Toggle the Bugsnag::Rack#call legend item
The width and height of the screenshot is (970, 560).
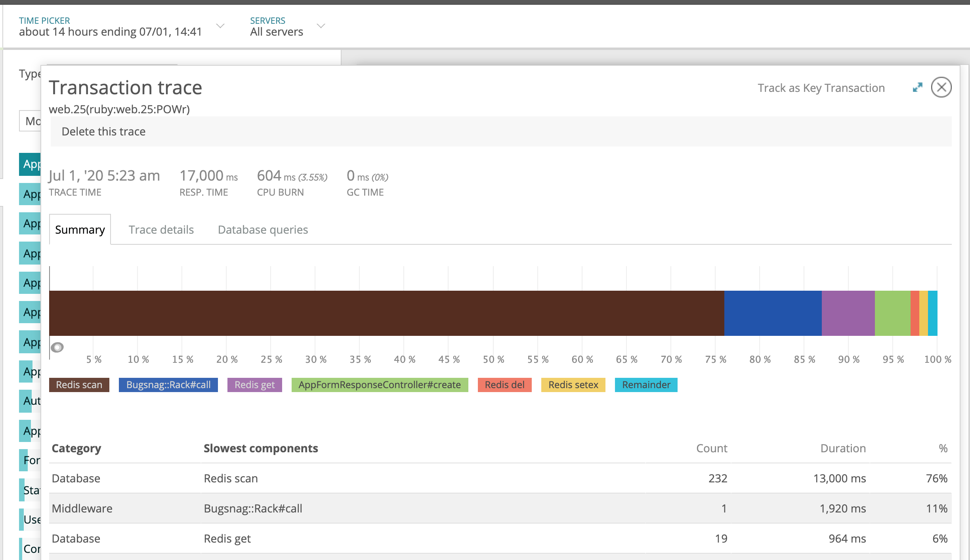(168, 385)
